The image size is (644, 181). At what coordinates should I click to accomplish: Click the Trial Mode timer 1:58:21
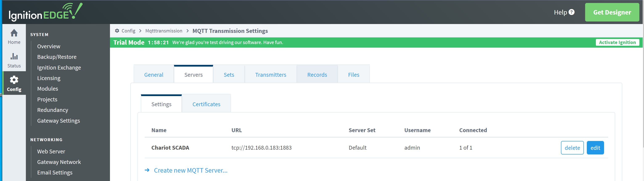[x=158, y=42]
